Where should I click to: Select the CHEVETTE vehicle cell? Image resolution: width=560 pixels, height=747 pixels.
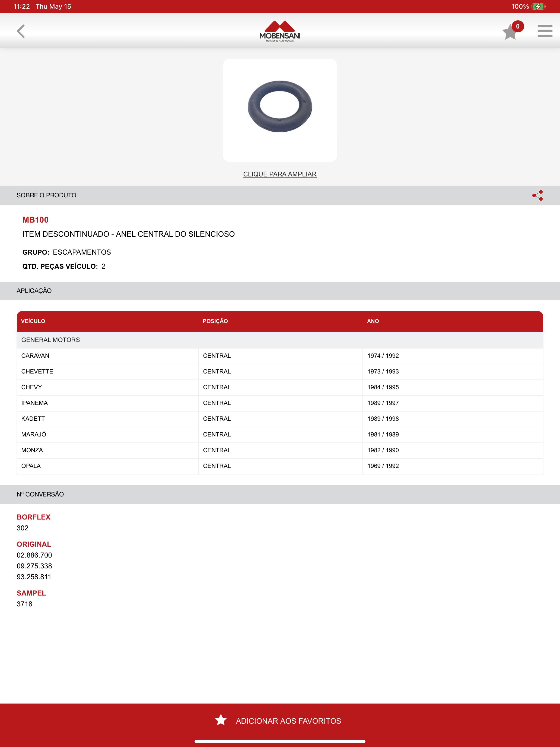click(x=108, y=372)
